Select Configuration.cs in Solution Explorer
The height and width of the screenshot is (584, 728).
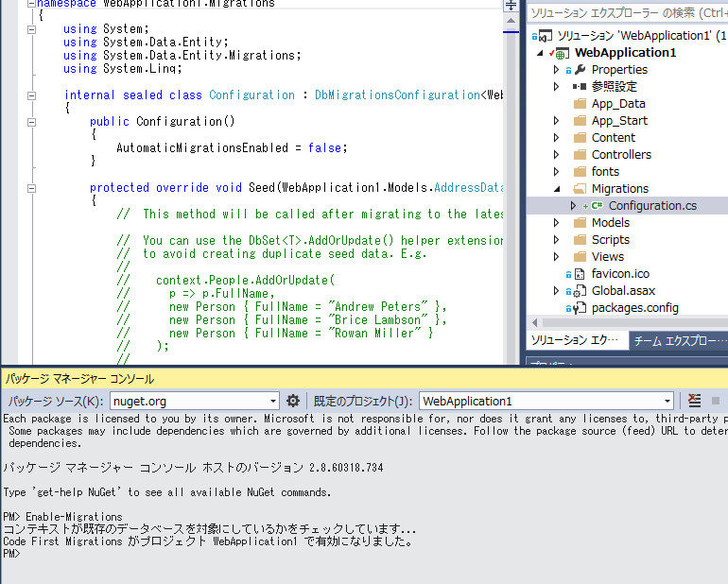click(652, 206)
